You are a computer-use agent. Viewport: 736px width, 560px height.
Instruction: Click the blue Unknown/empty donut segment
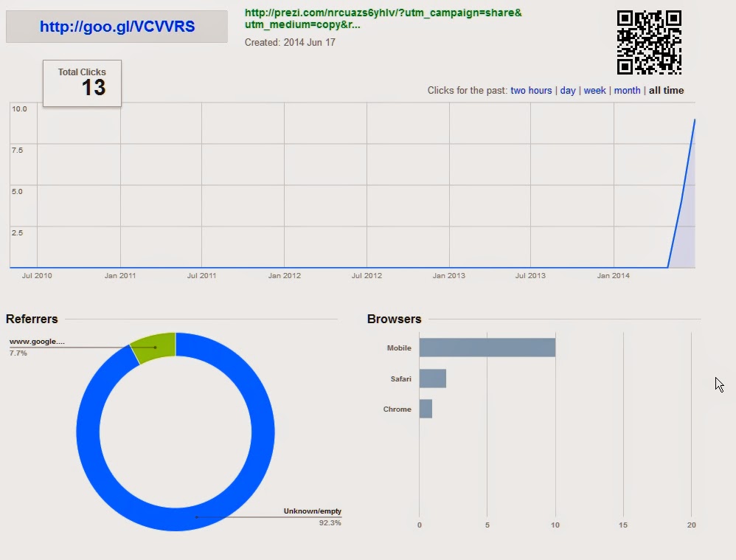(197, 517)
